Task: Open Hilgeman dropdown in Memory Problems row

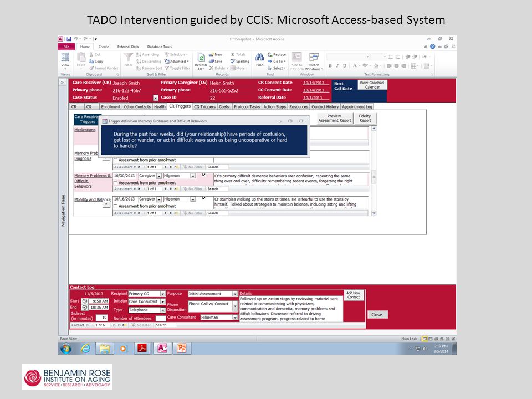Action: pyautogui.click(x=193, y=176)
